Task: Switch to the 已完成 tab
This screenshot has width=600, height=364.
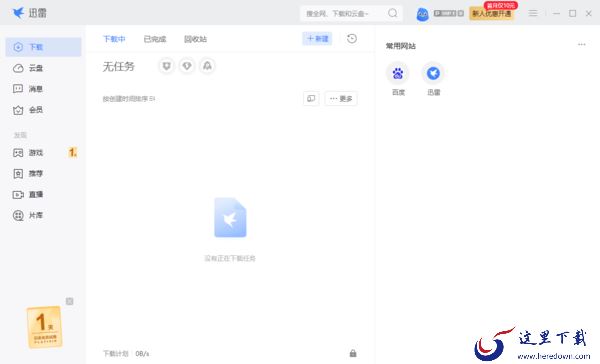Action: 155,39
